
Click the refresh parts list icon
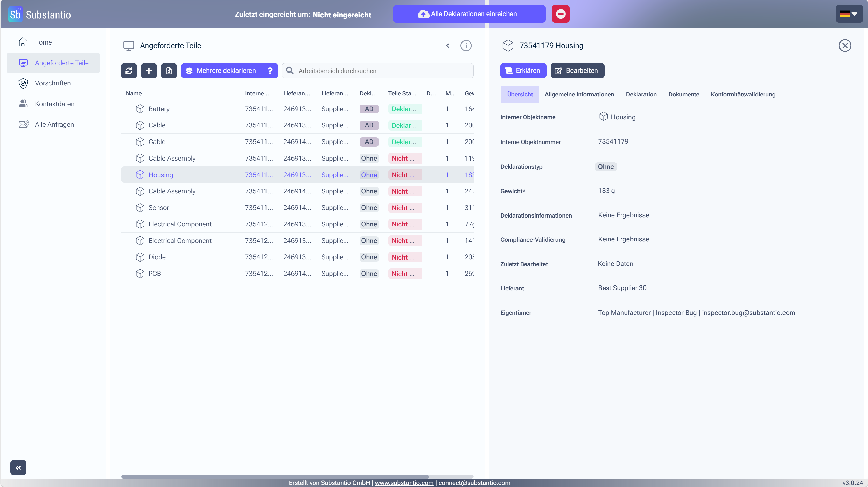pyautogui.click(x=129, y=71)
